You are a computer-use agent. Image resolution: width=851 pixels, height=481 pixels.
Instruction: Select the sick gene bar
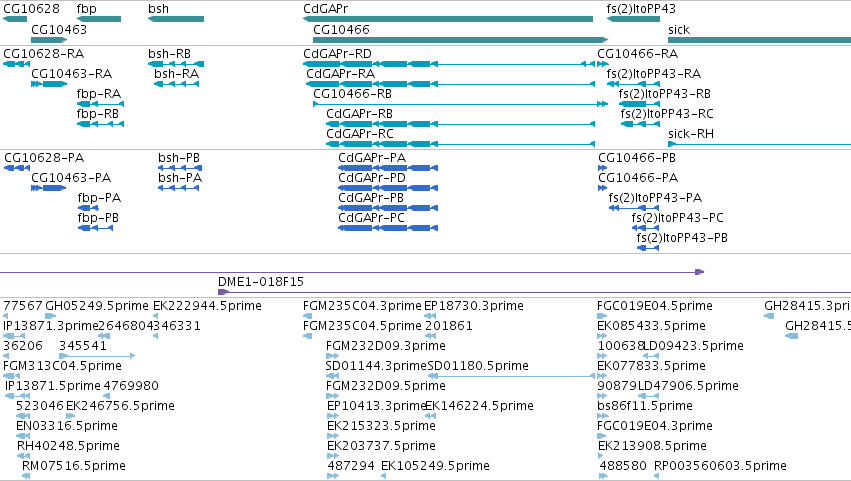point(759,40)
